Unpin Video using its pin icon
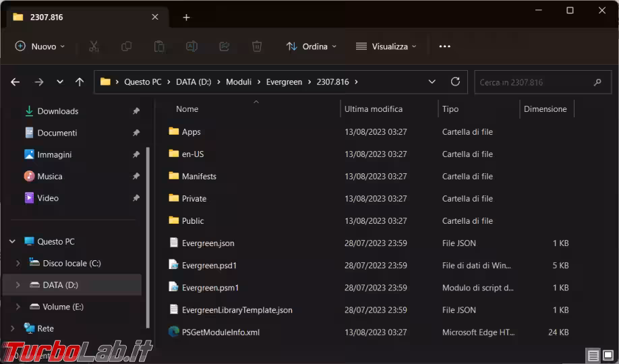Viewport: 619px width, 364px height. [x=136, y=198]
